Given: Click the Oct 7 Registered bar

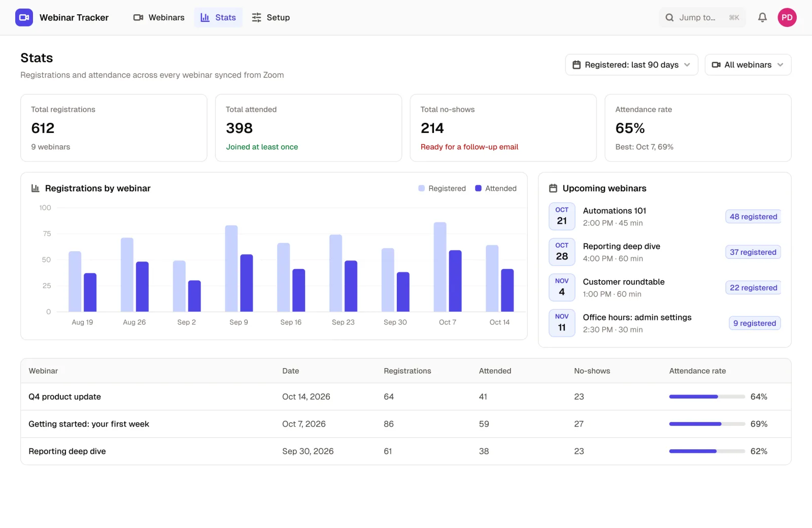Looking at the screenshot, I should pos(440,267).
